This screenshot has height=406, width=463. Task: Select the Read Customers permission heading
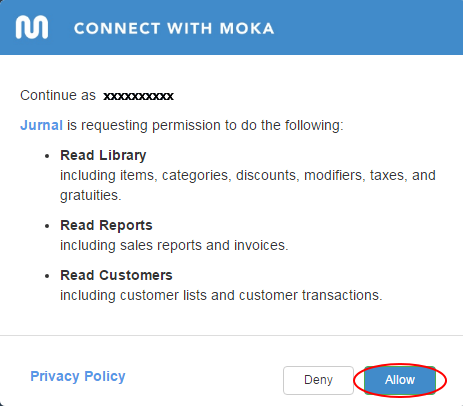coord(116,275)
